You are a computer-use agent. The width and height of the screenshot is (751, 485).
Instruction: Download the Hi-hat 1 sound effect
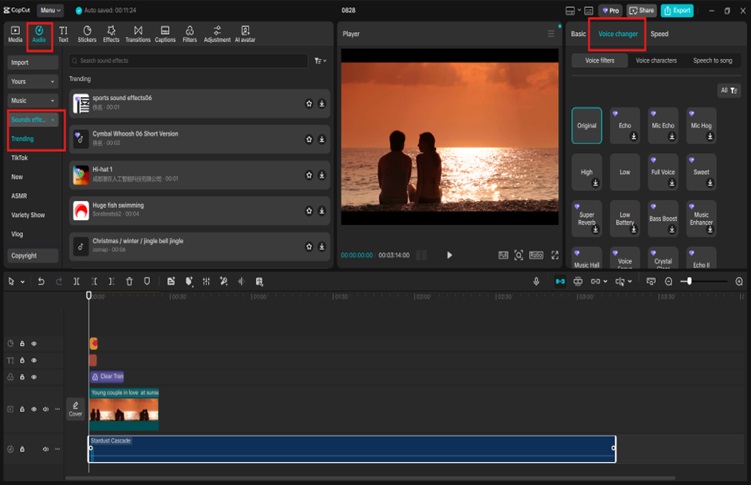pyautogui.click(x=322, y=175)
